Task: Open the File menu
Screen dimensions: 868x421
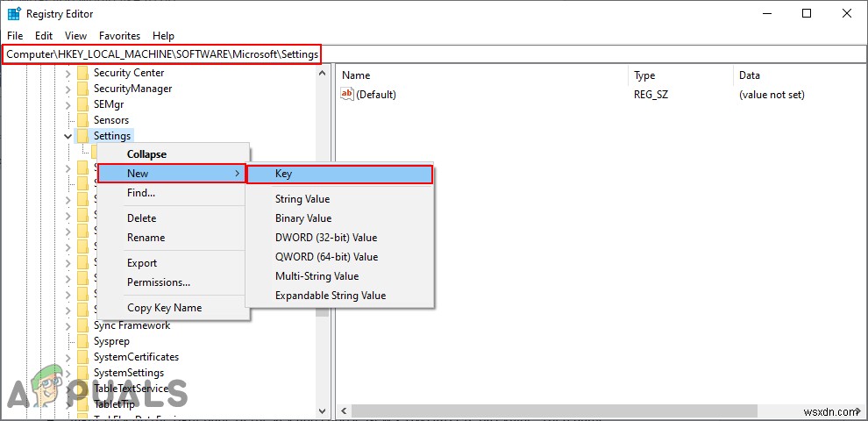Action: (15, 35)
